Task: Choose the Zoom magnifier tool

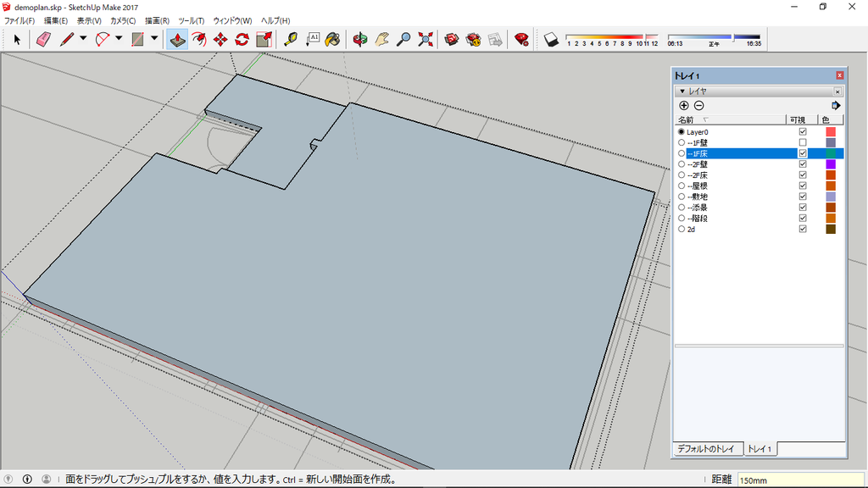Action: pyautogui.click(x=403, y=39)
